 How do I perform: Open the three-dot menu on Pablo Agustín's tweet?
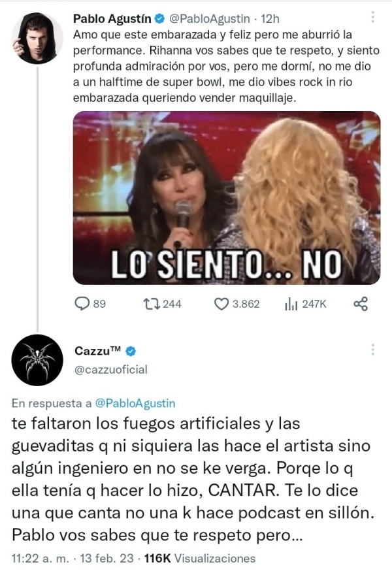[x=372, y=17]
